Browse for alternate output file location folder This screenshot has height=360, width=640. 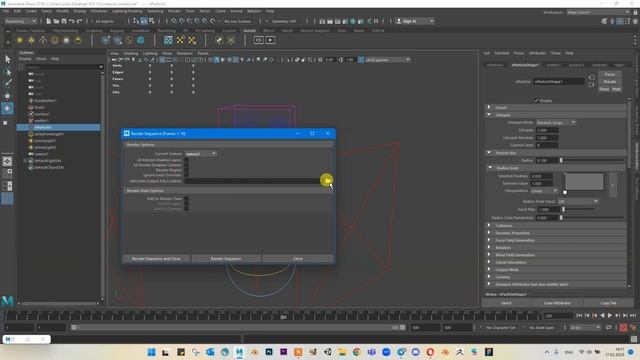coord(327,180)
